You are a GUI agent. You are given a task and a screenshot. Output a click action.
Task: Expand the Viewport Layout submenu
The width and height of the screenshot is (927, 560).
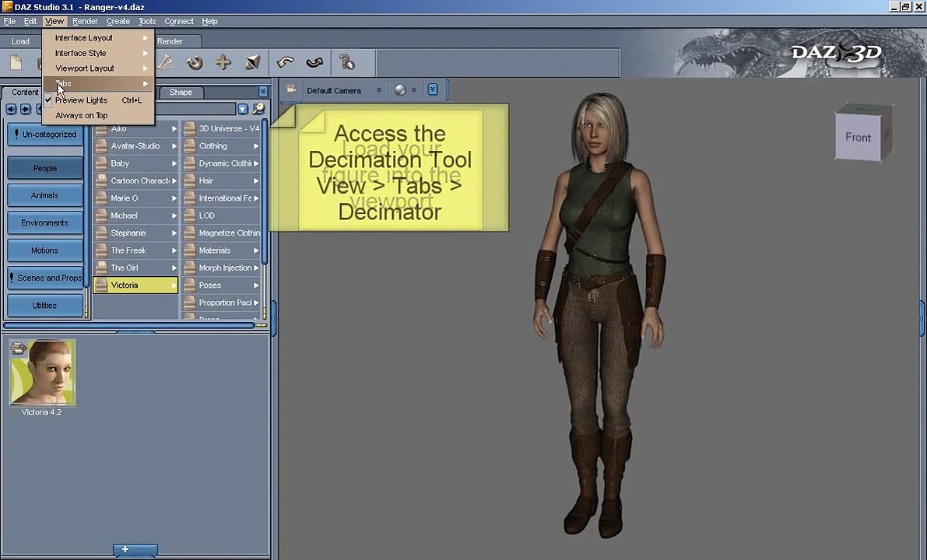(x=98, y=68)
